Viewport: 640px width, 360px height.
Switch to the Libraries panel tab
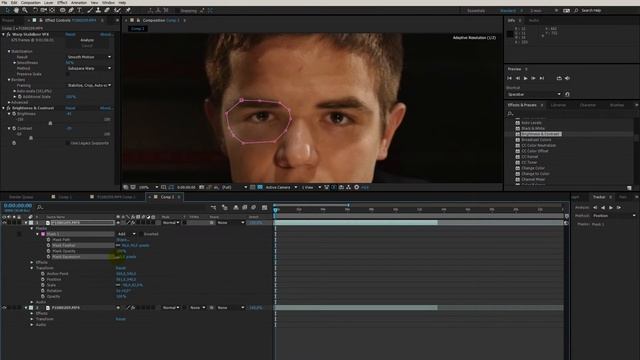pyautogui.click(x=558, y=105)
